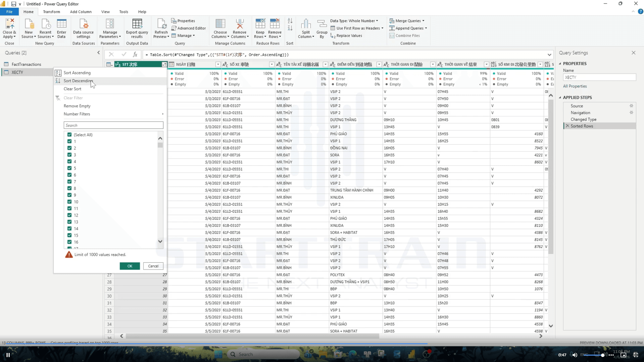Pause the video playback
This screenshot has width=644, height=362.
(x=8, y=355)
